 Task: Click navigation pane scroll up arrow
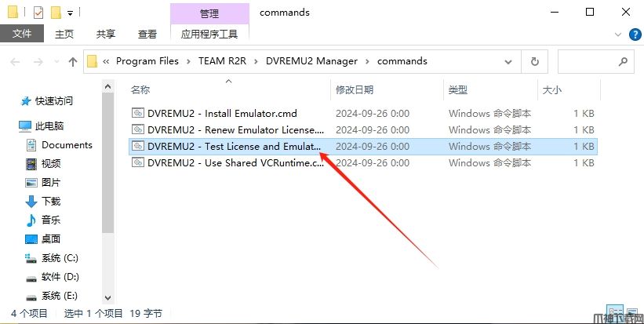click(x=107, y=86)
